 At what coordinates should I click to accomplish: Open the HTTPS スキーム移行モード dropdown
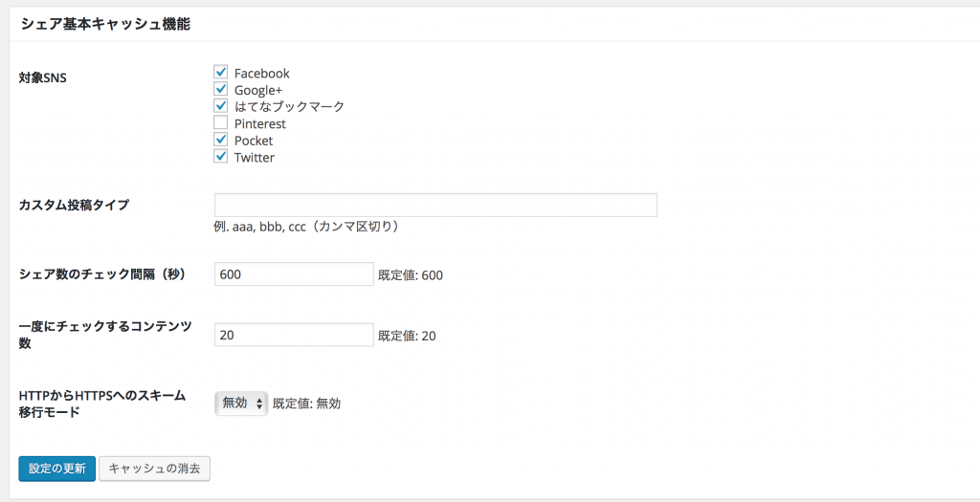click(x=241, y=404)
